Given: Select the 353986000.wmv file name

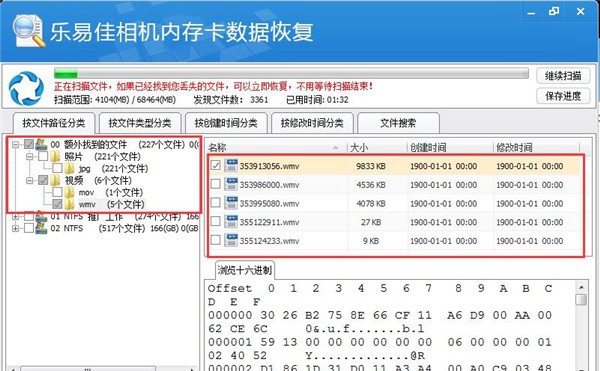Looking at the screenshot, I should 269,185.
